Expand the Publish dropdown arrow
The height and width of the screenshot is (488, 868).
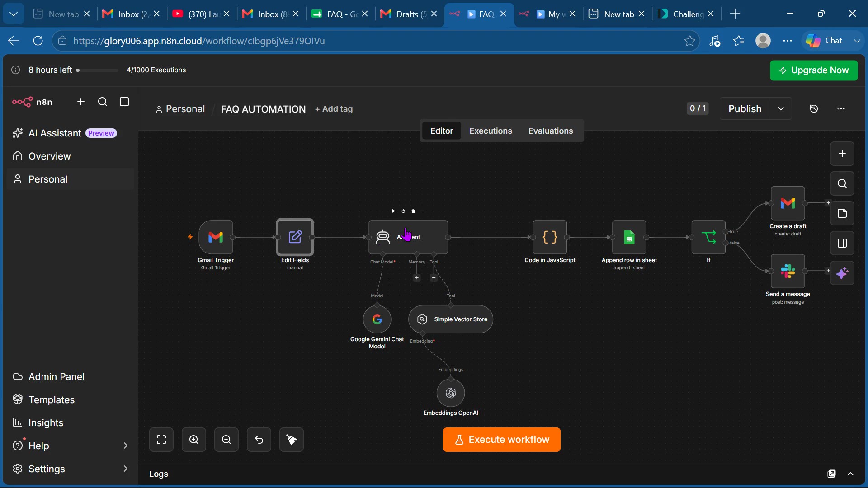click(781, 109)
